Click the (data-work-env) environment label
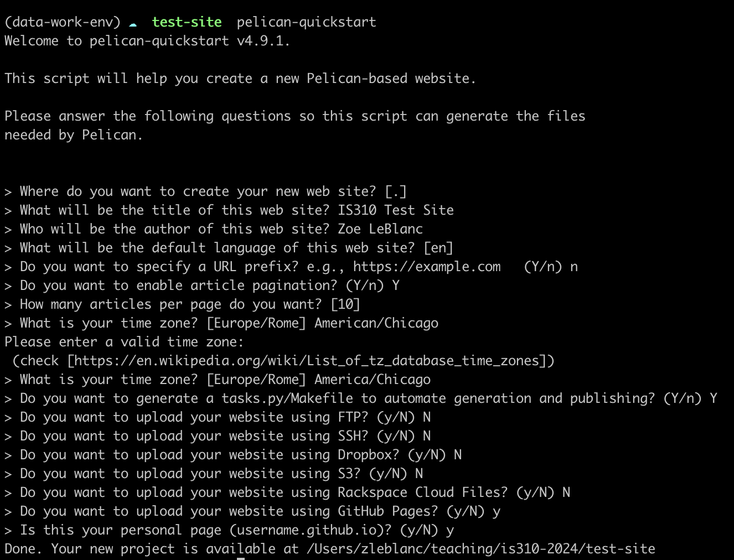 pos(63,22)
